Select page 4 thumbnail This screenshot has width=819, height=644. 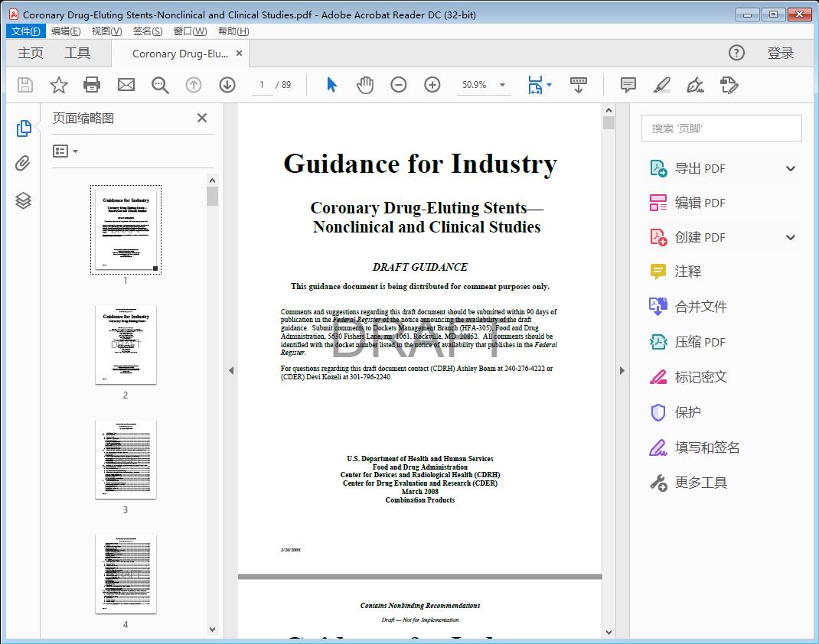coord(126,574)
